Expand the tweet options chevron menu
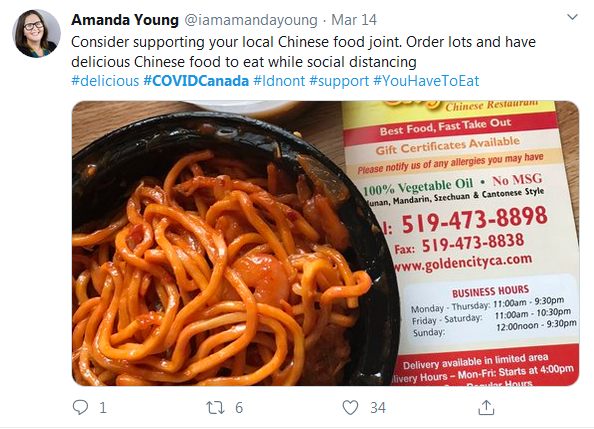Screen dimensions: 594x429 (572, 17)
